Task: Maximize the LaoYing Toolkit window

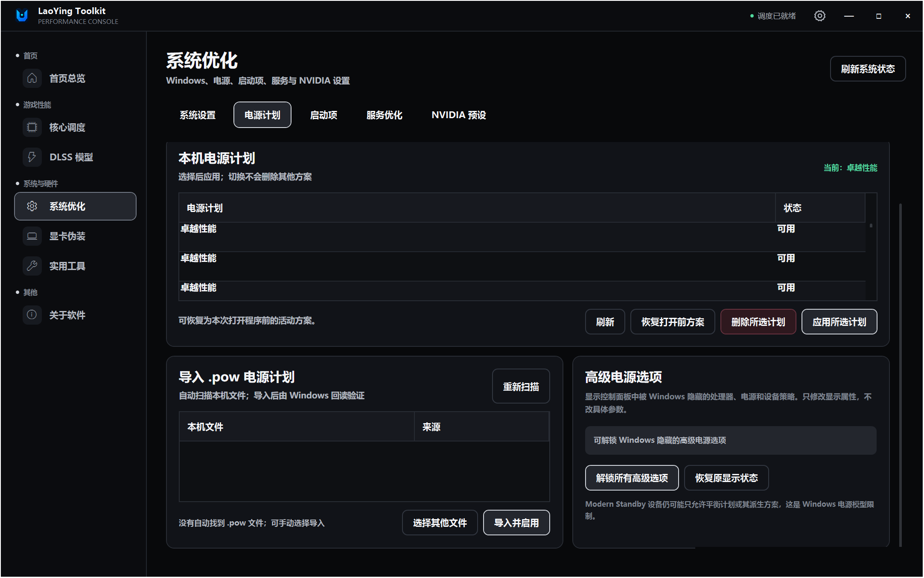Action: coord(878,16)
